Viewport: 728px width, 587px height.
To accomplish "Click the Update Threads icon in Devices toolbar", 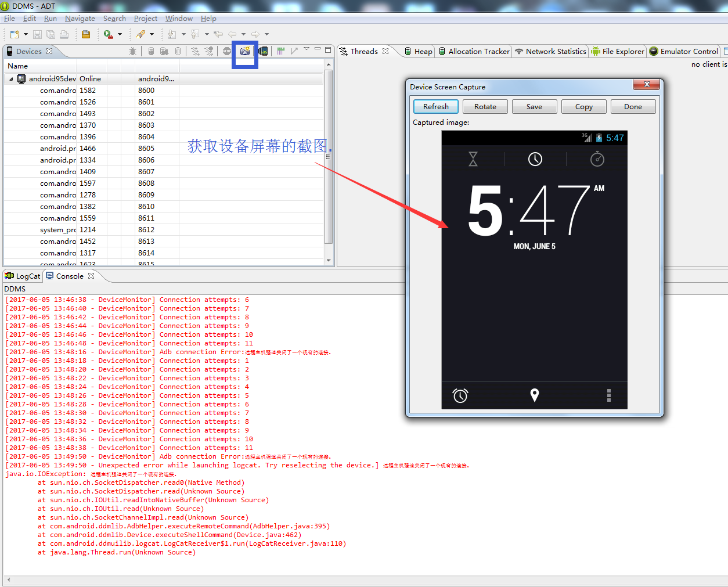I will pos(196,51).
